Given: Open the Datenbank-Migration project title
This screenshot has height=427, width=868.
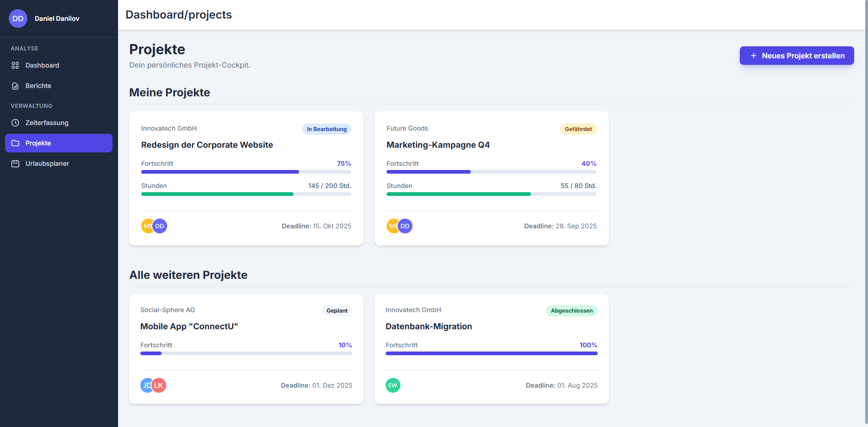Looking at the screenshot, I should tap(429, 327).
